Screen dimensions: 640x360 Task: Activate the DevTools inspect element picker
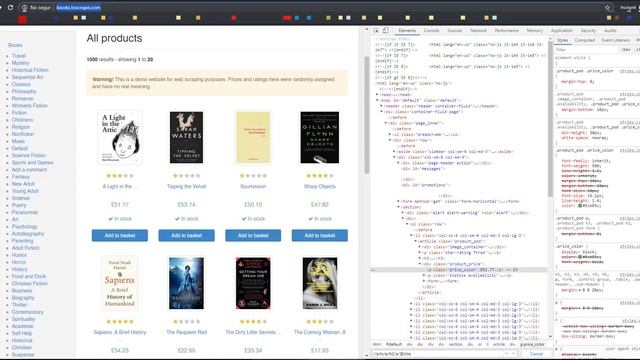[x=376, y=31]
